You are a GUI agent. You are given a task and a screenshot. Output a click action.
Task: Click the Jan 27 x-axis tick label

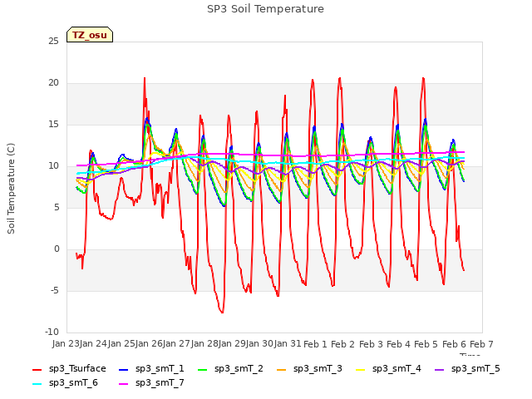pyautogui.click(x=177, y=343)
